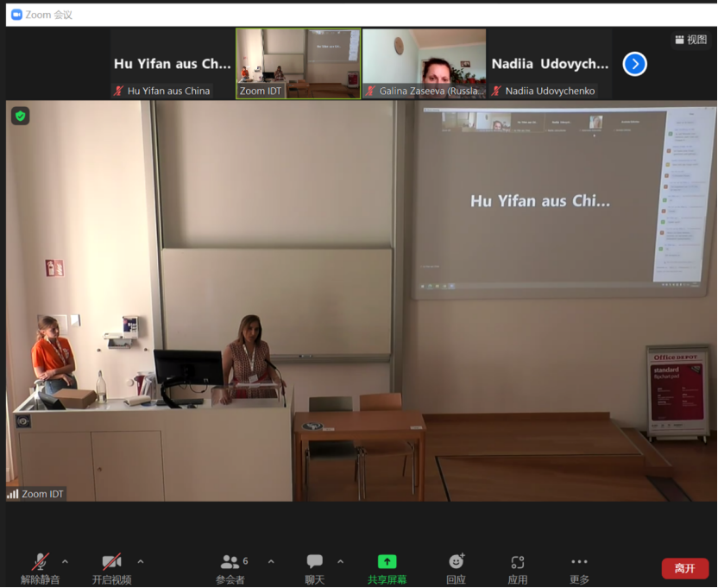Expand audio options arrow beside 解除静音
The height and width of the screenshot is (588, 718).
(66, 562)
